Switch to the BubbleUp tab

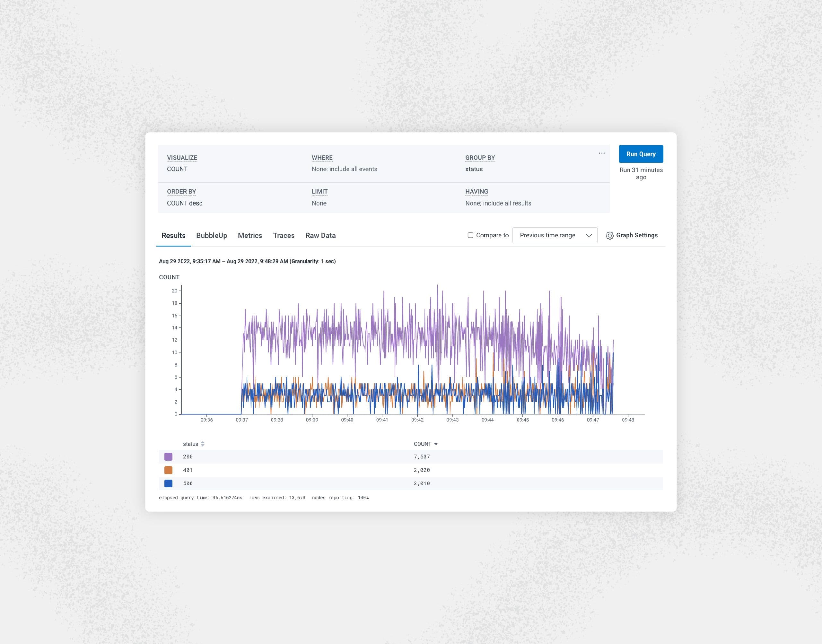[x=212, y=235]
